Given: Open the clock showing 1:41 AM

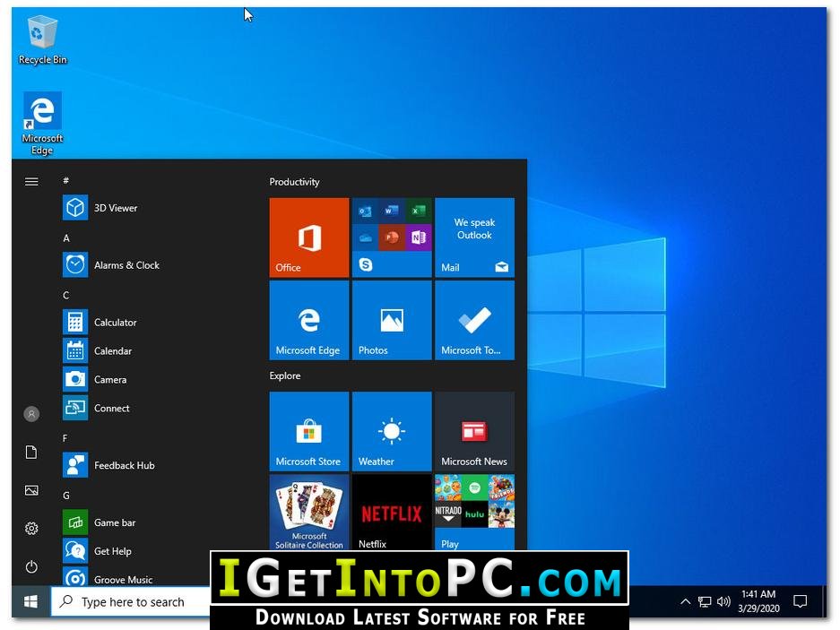Looking at the screenshot, I should coord(758,601).
